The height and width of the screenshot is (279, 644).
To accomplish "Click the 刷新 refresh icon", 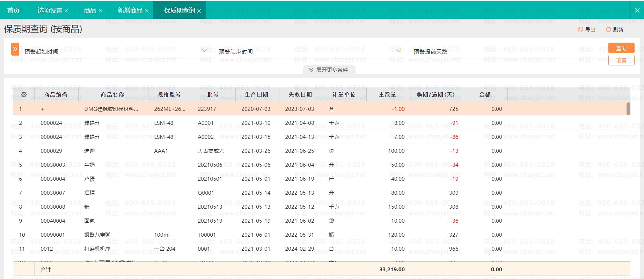I will pos(608,30).
